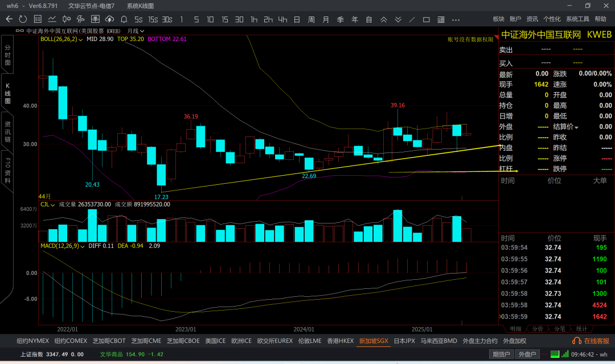This screenshot has height=364, width=615.
Task: Switch to the 分时图 side tab
Action: click(7, 55)
